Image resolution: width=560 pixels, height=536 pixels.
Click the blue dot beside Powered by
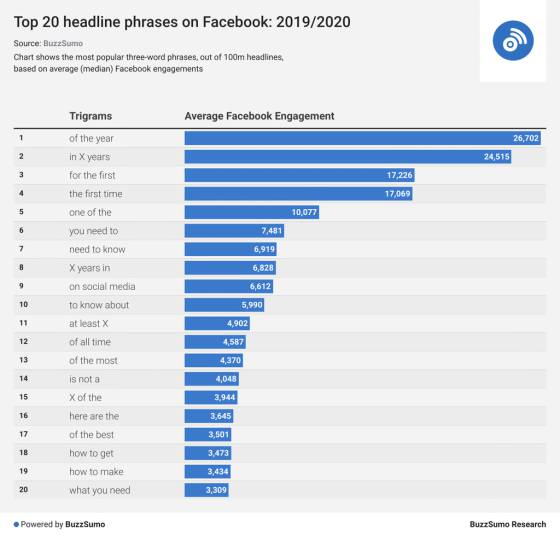click(x=16, y=524)
